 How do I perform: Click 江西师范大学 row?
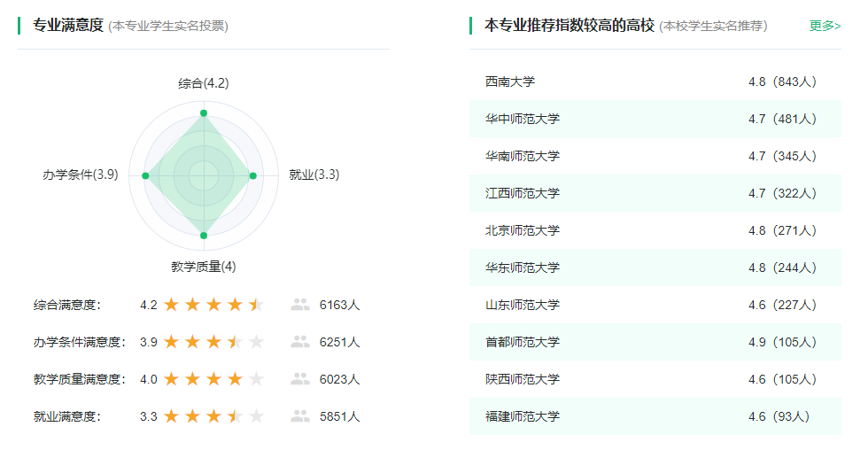(x=523, y=193)
